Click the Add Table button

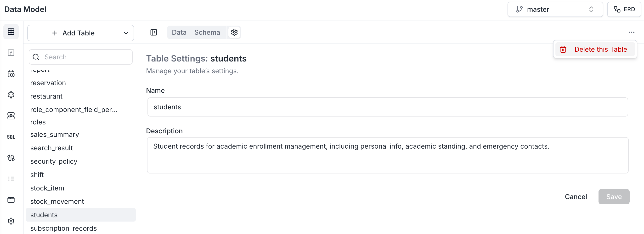(x=73, y=33)
